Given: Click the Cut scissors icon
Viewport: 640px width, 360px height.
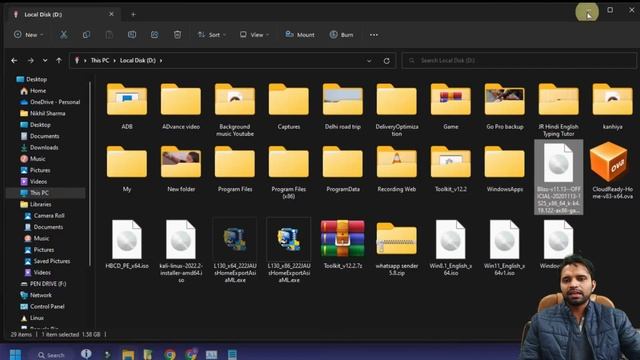Looking at the screenshot, I should coord(63,35).
